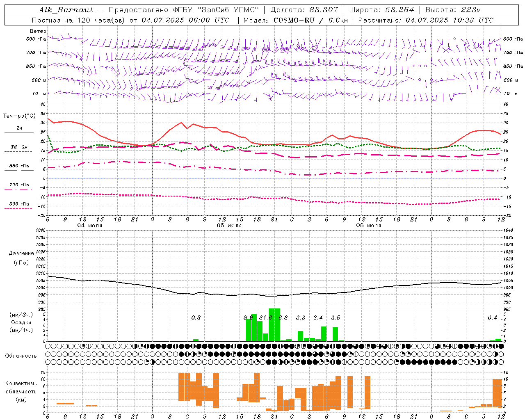The height and width of the screenshot is (420, 525).
Task: Click the 'Предоставлено ФГБУ "ЗапСиб УГМС"' provider text
Action: [x=184, y=10]
